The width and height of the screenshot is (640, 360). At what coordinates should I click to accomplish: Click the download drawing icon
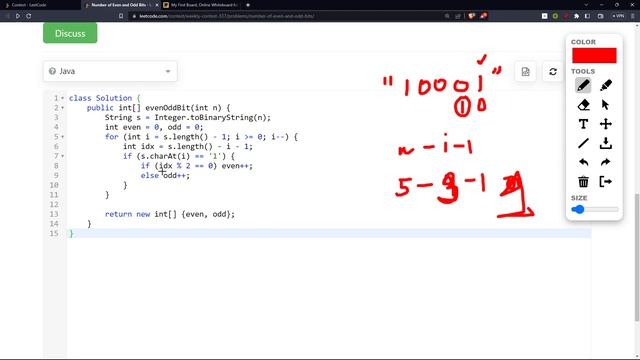[x=606, y=143]
